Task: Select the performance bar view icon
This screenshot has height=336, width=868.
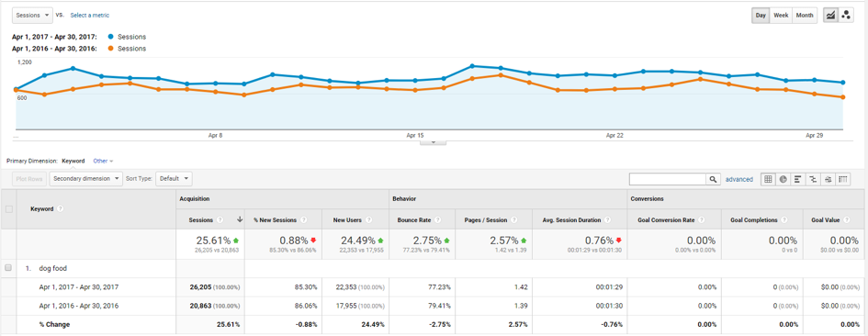Action: (x=797, y=179)
